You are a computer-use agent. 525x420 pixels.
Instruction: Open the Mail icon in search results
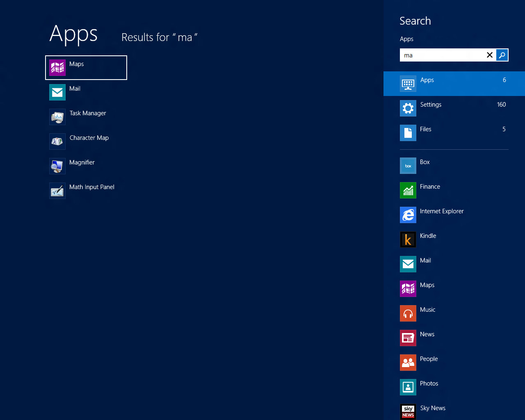click(x=57, y=92)
